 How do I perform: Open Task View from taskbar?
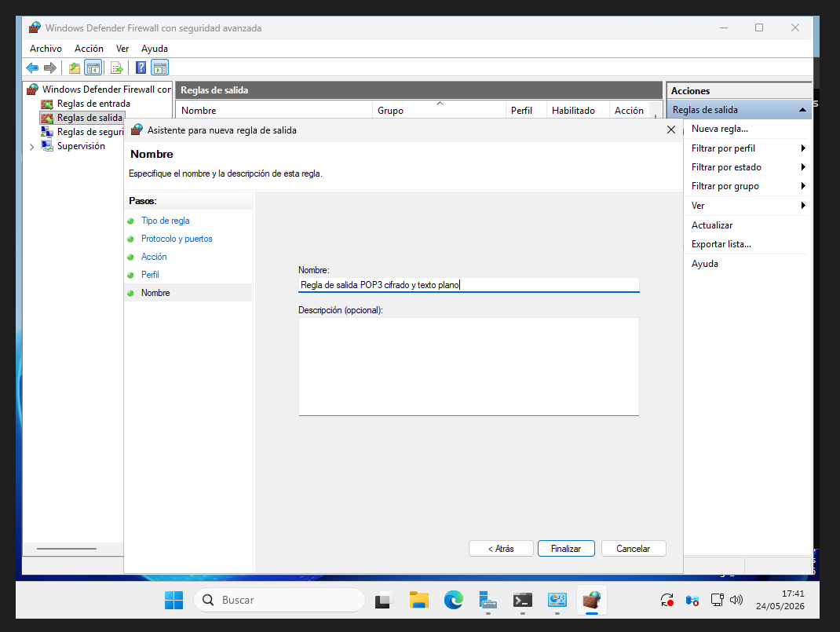click(x=384, y=601)
